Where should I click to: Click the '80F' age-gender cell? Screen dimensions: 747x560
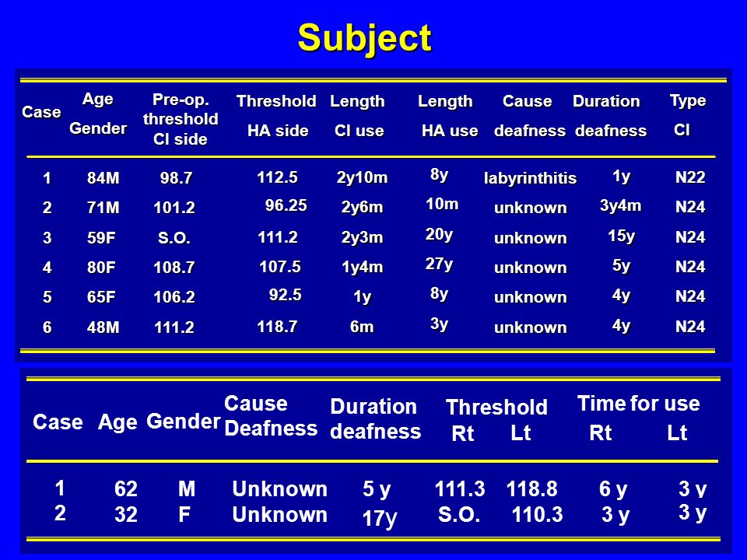click(x=101, y=267)
